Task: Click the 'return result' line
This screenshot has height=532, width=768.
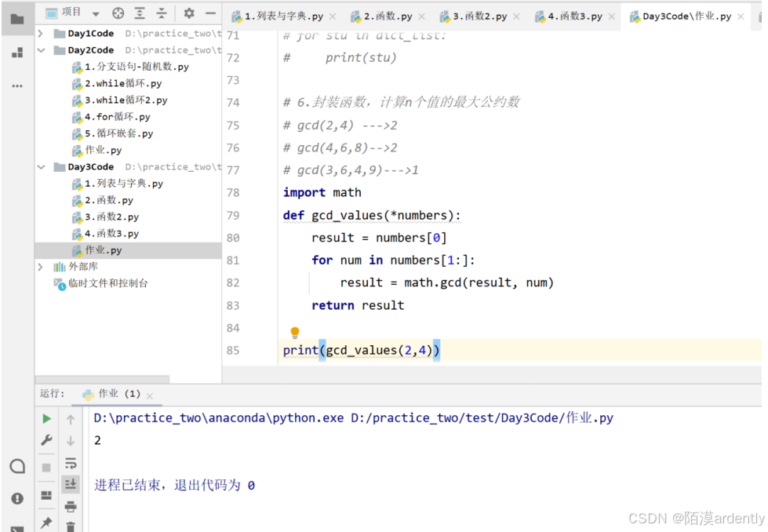Action: pos(358,306)
